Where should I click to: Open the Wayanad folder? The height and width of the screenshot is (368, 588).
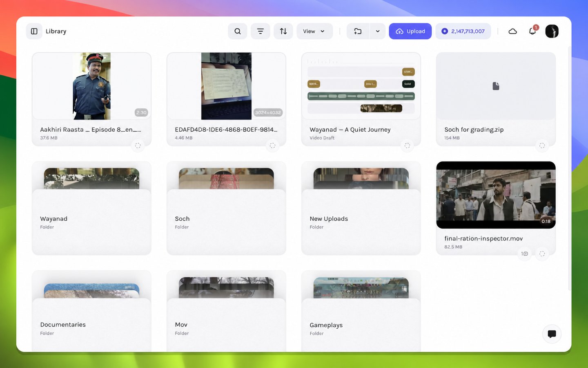91,208
